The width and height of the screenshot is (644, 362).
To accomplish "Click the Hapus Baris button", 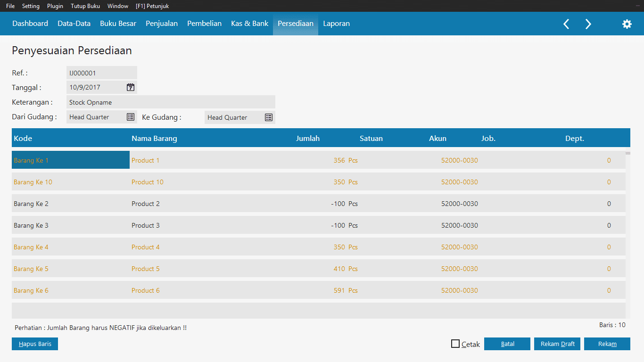I will click(x=35, y=344).
